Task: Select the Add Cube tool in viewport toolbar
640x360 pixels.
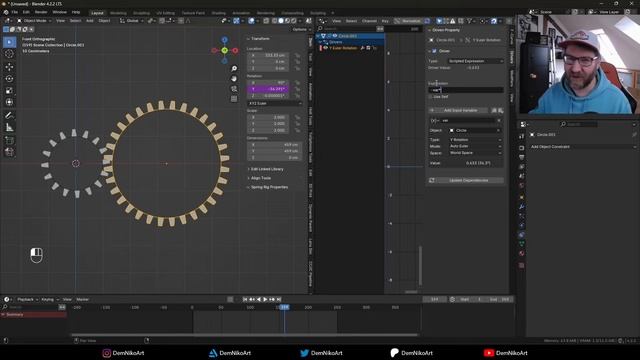Action: (9, 140)
